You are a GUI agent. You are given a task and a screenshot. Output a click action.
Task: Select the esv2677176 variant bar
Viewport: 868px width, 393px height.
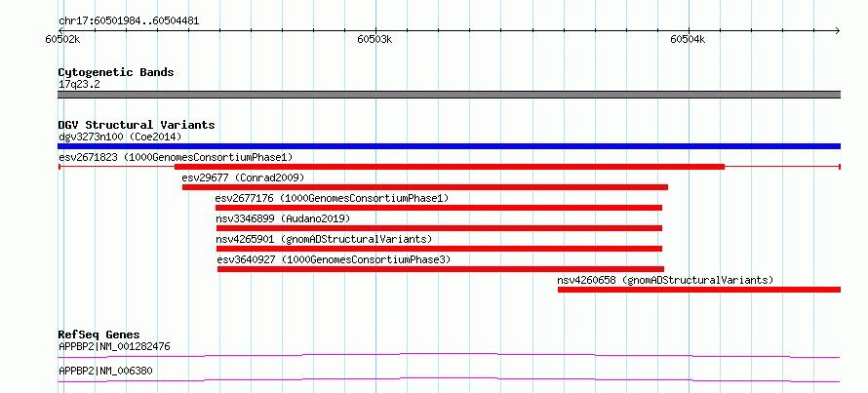(x=439, y=208)
